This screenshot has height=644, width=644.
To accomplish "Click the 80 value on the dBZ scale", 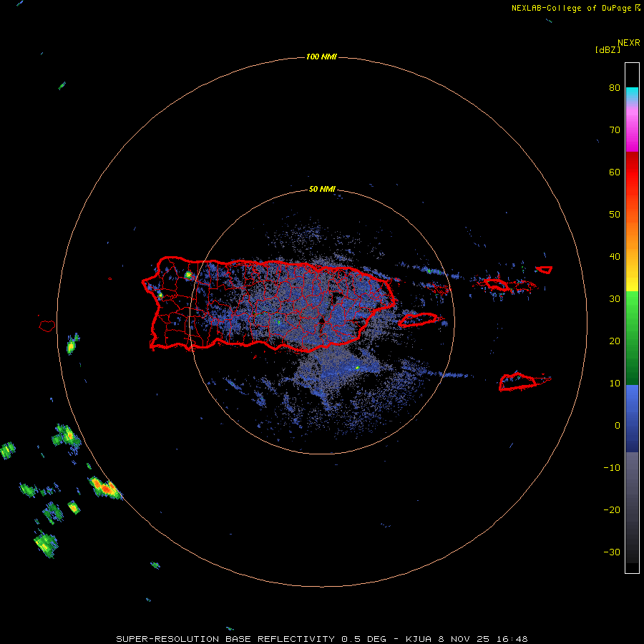I will (x=615, y=88).
